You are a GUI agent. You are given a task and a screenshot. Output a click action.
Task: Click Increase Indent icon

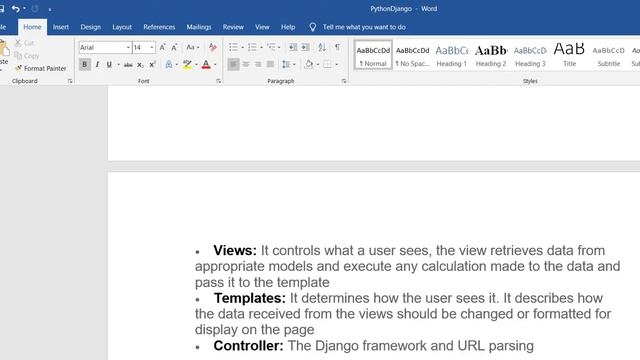[x=305, y=47]
